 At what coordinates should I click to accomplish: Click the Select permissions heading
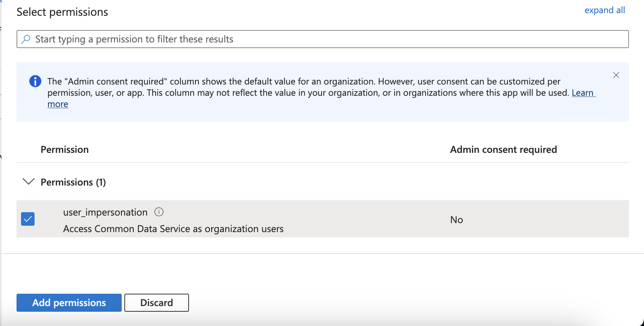pyautogui.click(x=62, y=12)
